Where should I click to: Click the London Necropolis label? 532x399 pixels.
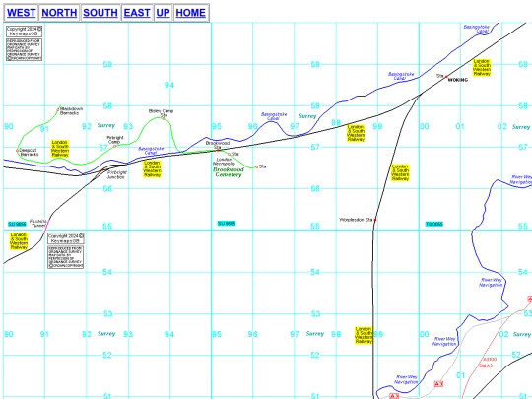[x=224, y=162]
